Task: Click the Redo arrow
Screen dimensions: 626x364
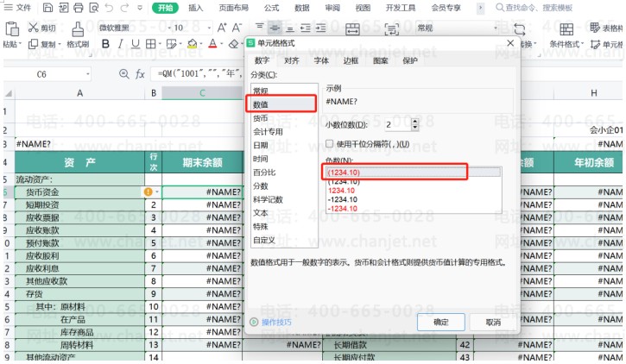Action: coord(124,7)
